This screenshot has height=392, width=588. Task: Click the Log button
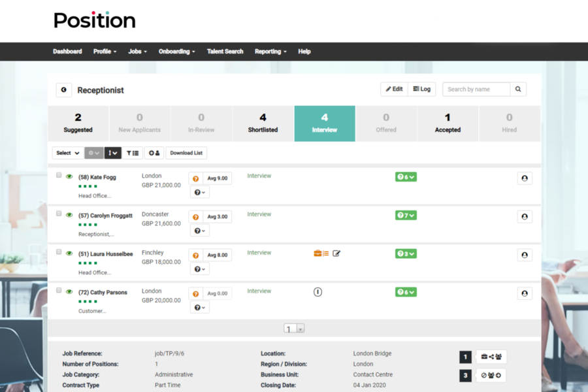[421, 90]
